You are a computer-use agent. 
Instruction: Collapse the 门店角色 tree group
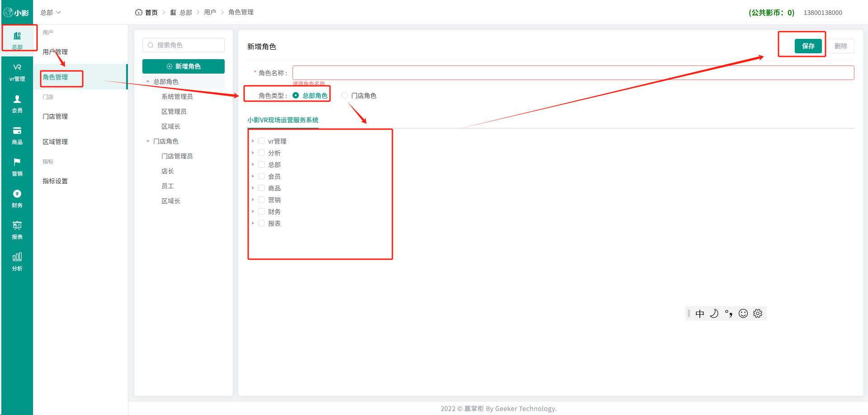[148, 141]
